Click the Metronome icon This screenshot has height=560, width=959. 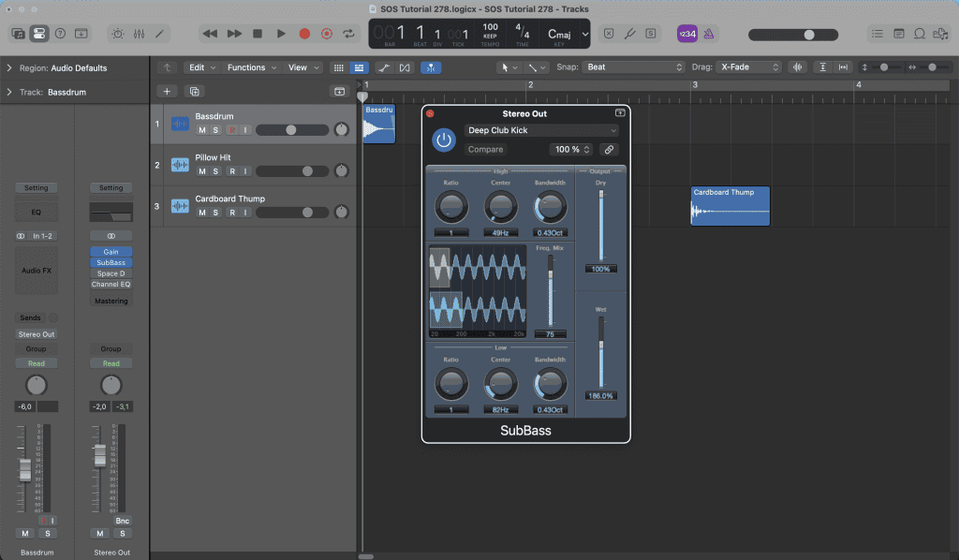(x=709, y=34)
